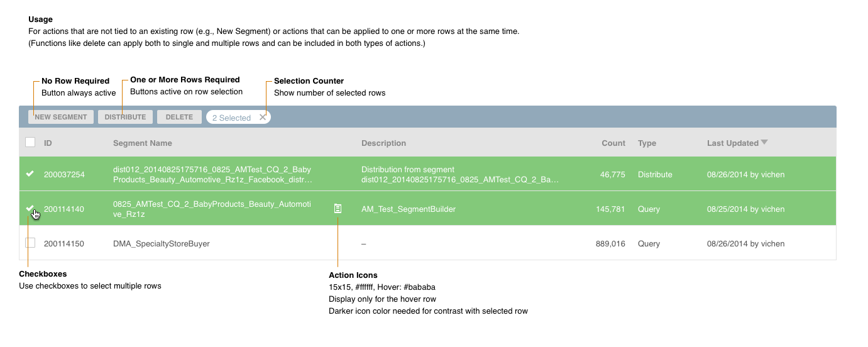The height and width of the screenshot is (347, 868).
Task: Select segment name DMA_SpecialtyStoreBuyer
Action: pyautogui.click(x=162, y=244)
